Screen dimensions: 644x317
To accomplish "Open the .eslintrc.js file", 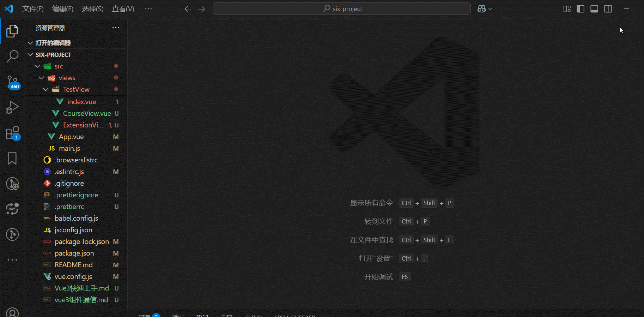I will pyautogui.click(x=76, y=172).
